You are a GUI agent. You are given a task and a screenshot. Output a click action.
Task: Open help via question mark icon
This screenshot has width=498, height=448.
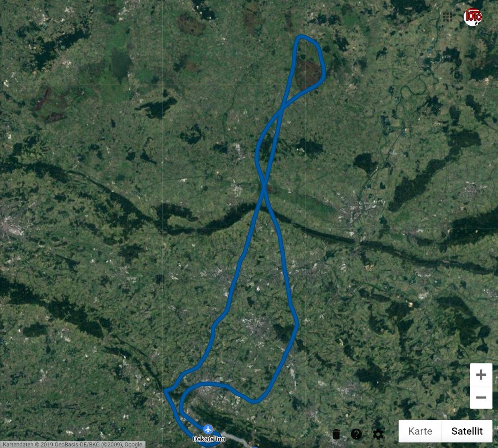click(356, 434)
